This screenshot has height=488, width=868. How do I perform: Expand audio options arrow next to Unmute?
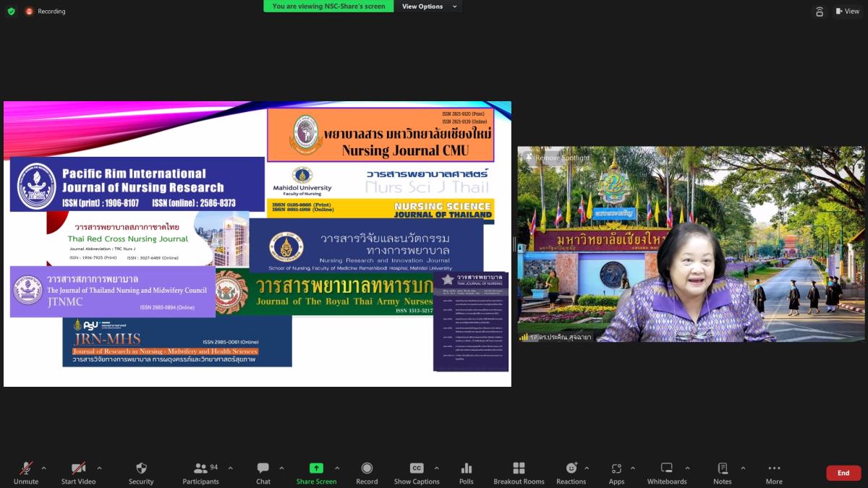(x=43, y=468)
